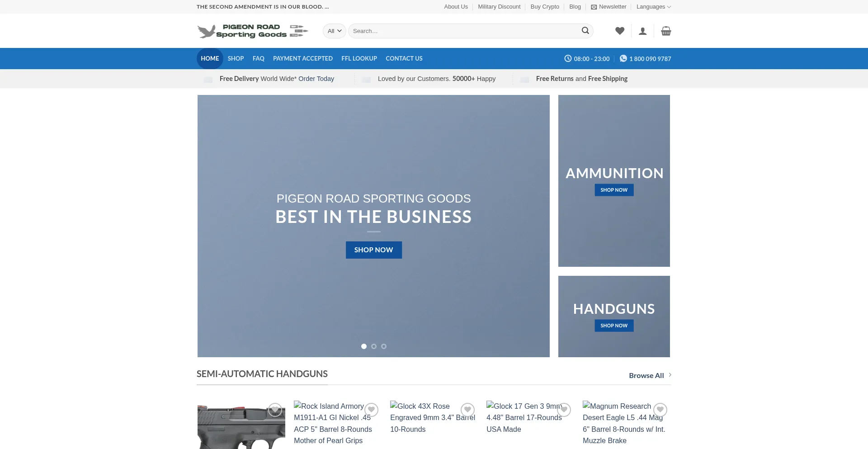
Task: Open the shopping basket cart icon
Action: click(666, 31)
